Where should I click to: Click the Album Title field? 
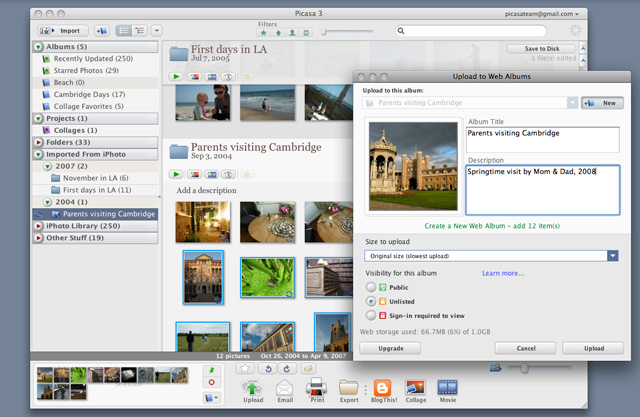pyautogui.click(x=542, y=140)
